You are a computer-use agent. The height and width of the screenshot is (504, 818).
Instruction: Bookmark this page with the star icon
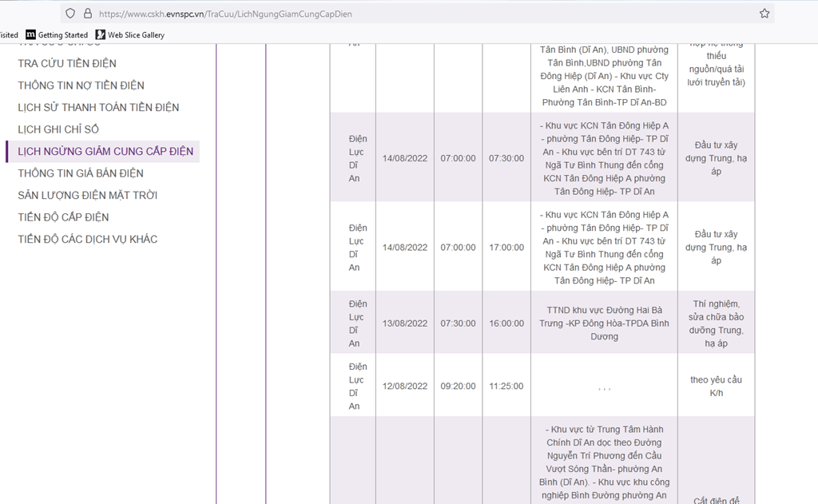pos(764,14)
